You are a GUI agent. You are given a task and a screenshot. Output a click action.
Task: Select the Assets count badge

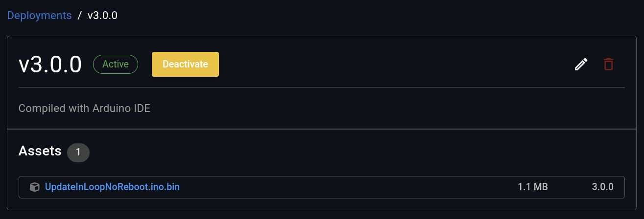coord(78,152)
